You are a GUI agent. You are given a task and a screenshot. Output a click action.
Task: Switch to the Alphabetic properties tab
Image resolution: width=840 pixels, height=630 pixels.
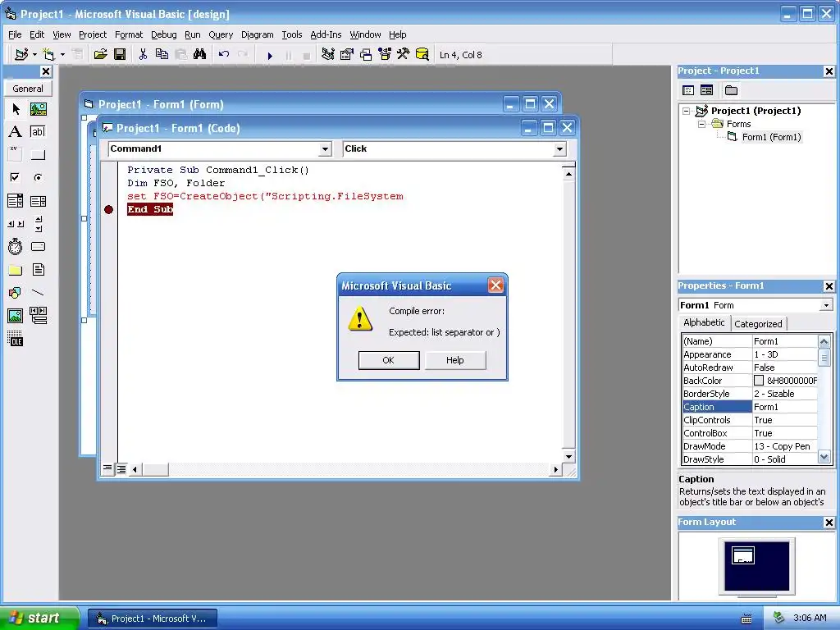703,322
